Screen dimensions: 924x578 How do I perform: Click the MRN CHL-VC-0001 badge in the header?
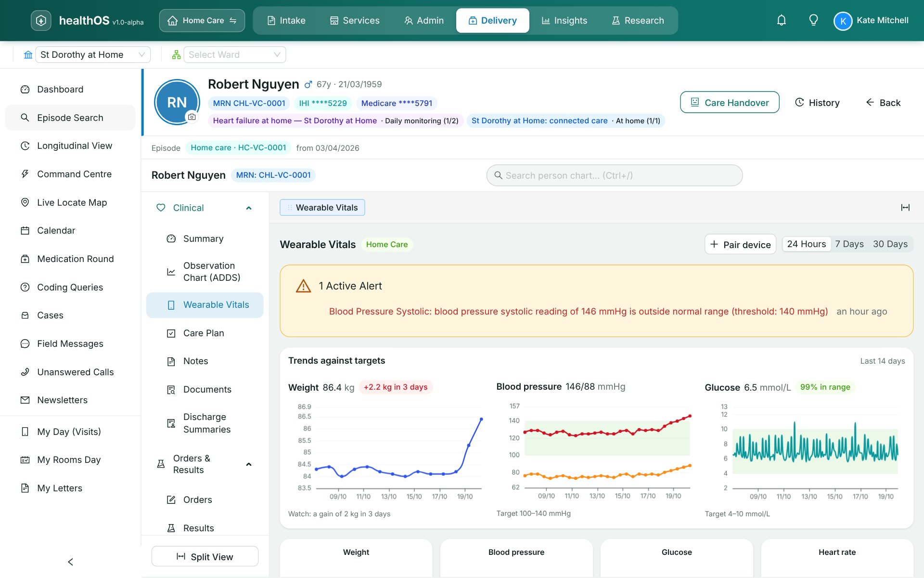tap(249, 103)
